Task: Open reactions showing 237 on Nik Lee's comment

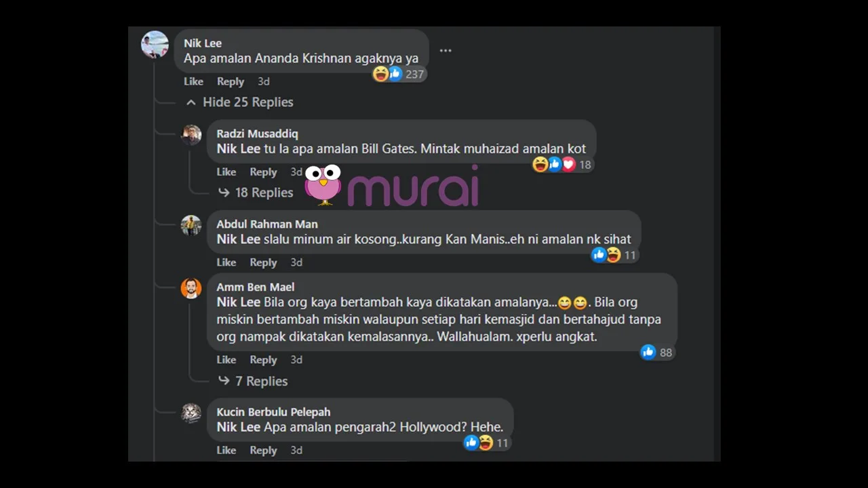Action: pos(399,75)
